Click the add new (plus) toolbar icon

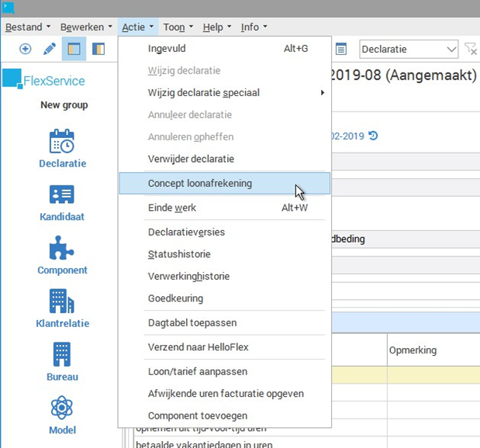point(25,49)
